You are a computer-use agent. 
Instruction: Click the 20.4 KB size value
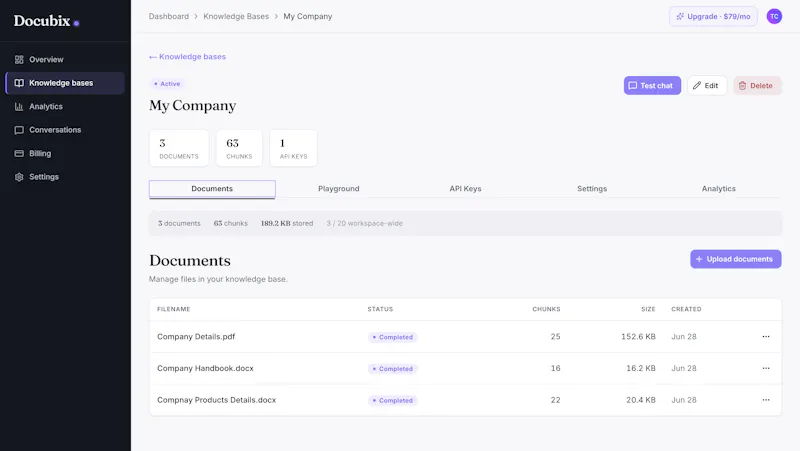click(641, 400)
